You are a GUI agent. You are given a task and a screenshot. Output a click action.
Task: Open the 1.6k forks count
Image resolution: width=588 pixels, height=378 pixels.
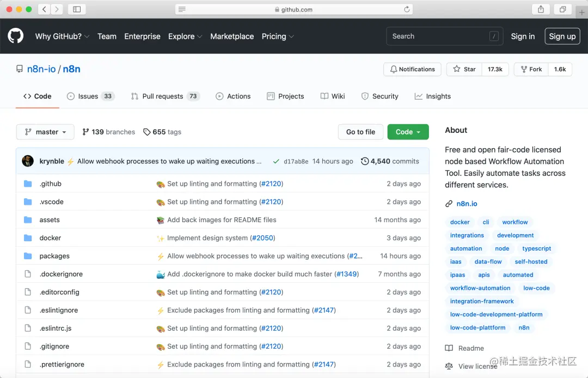click(x=560, y=69)
